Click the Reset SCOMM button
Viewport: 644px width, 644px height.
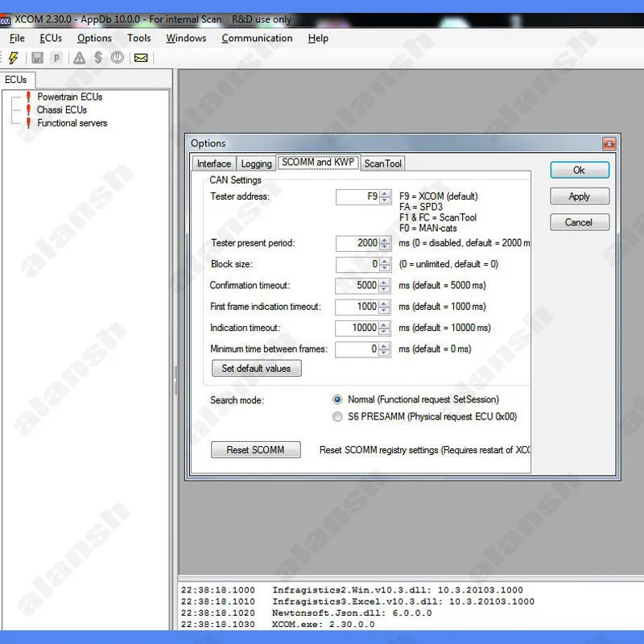tap(255, 450)
